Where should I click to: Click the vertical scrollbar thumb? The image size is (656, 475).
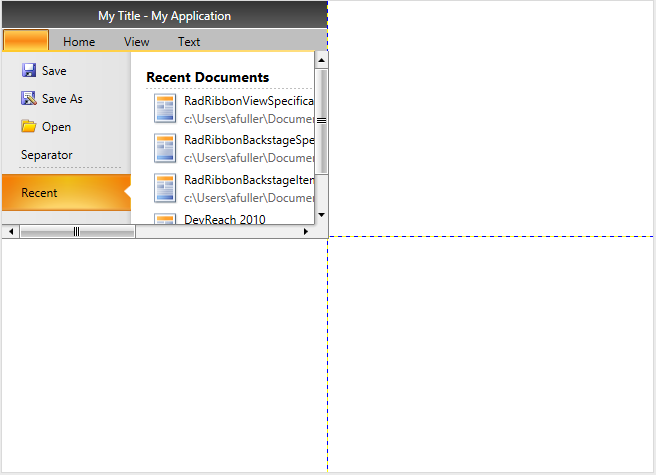click(321, 121)
